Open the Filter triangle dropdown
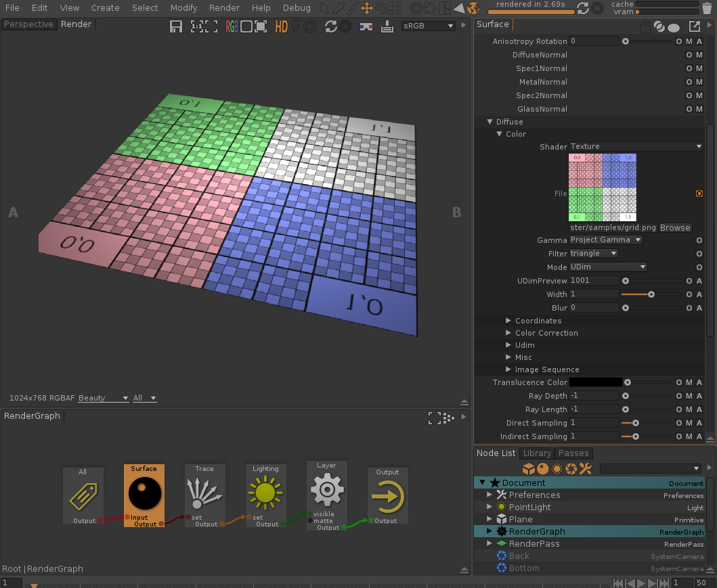Image resolution: width=717 pixels, height=588 pixels. click(593, 253)
